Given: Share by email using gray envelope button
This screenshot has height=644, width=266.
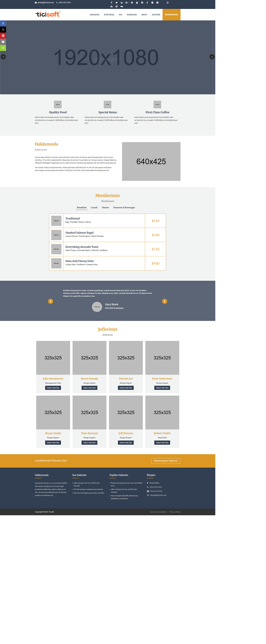Looking at the screenshot, I should point(3,42).
